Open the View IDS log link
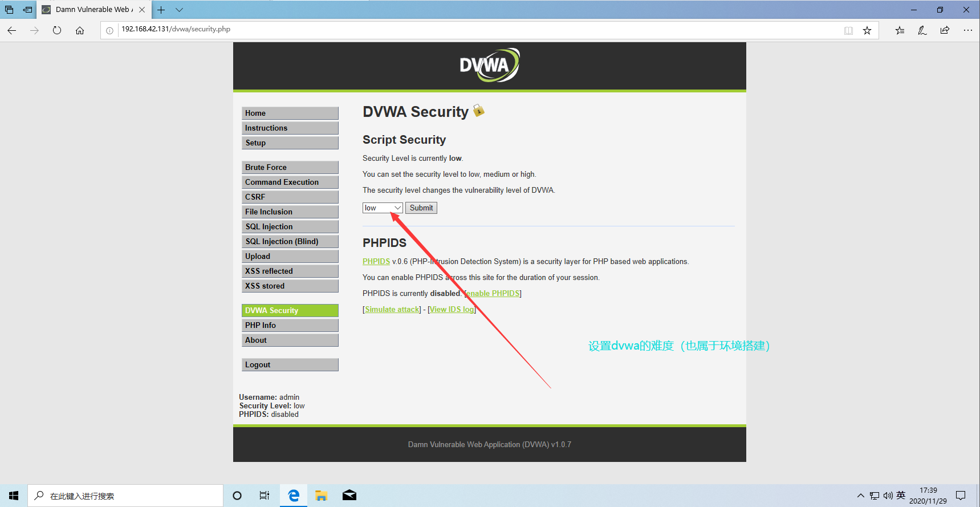Viewport: 980px width, 507px height. 452,309
